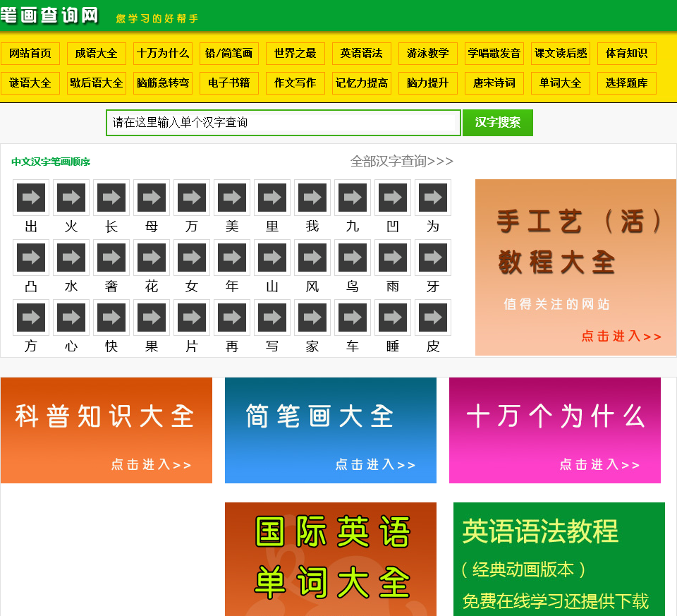Select the arrow icon above 果
Viewport: 677px width, 616px height.
click(x=152, y=318)
